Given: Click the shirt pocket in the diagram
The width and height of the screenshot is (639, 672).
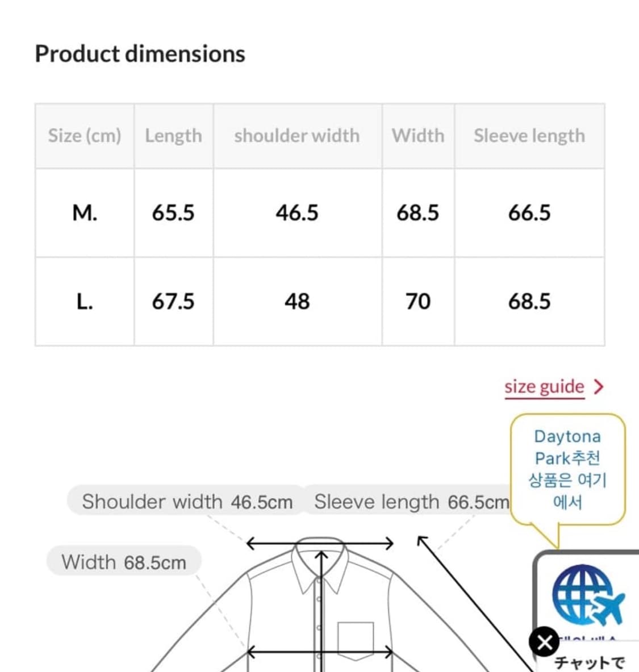Looking at the screenshot, I should [x=356, y=640].
